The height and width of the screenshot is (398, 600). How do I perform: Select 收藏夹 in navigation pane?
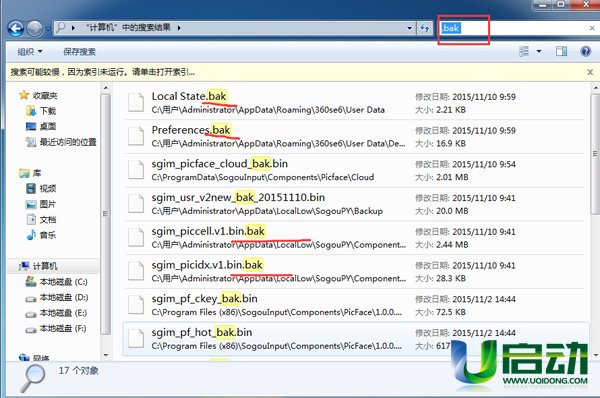click(38, 95)
